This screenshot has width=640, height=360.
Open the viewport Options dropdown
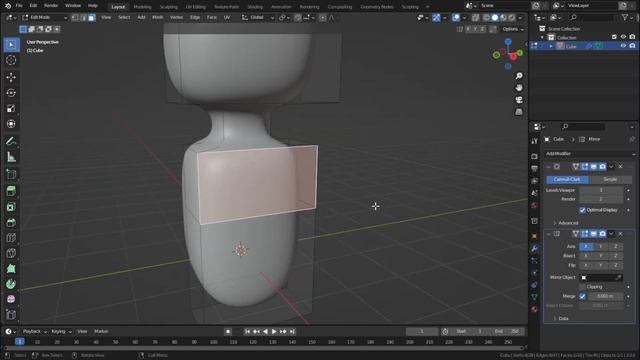pyautogui.click(x=513, y=29)
